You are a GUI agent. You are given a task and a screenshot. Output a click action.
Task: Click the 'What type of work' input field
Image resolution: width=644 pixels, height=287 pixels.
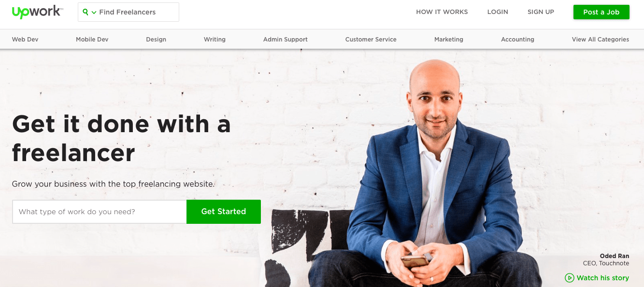pyautogui.click(x=100, y=212)
